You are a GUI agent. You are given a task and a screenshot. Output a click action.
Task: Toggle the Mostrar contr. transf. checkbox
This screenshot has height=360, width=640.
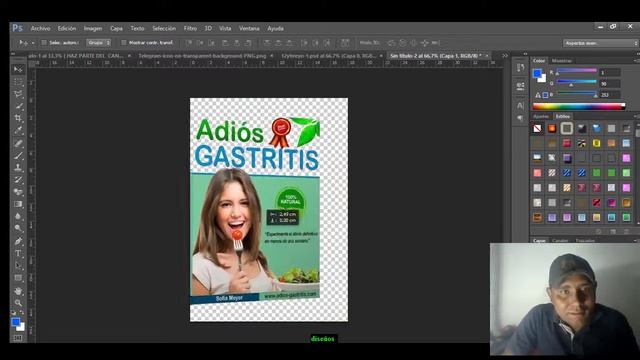tap(124, 42)
